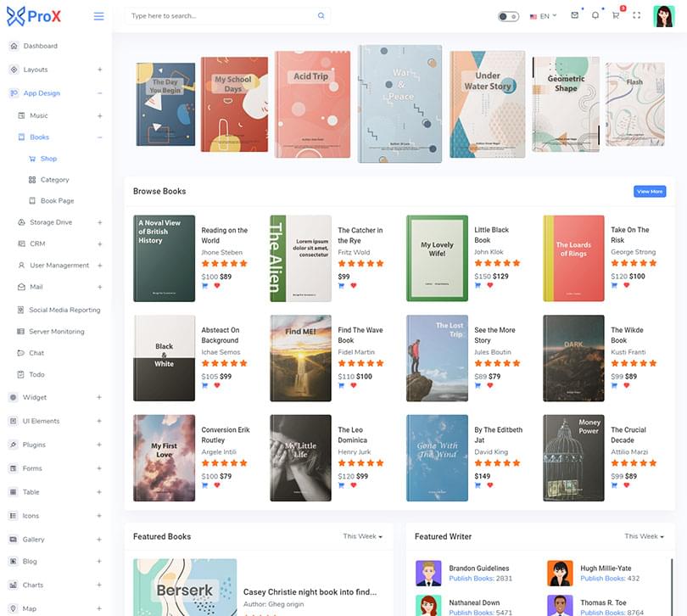Click the search magnifier icon

tap(321, 16)
